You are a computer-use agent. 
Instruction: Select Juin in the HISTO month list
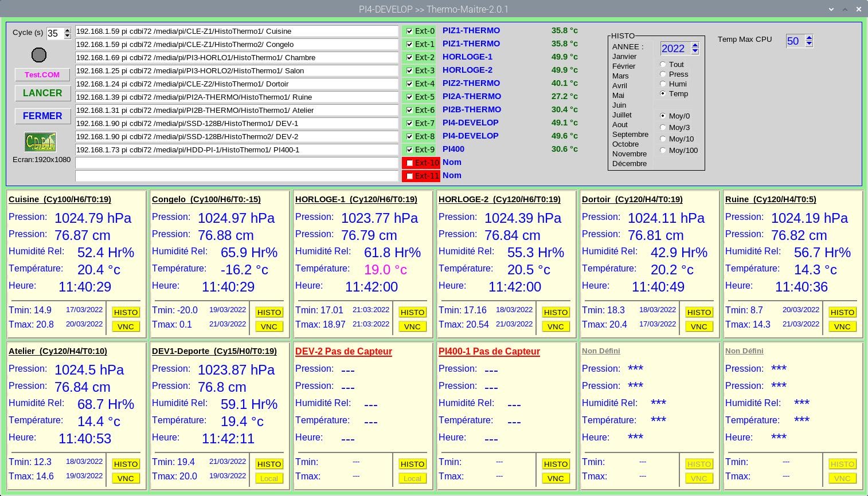(619, 105)
